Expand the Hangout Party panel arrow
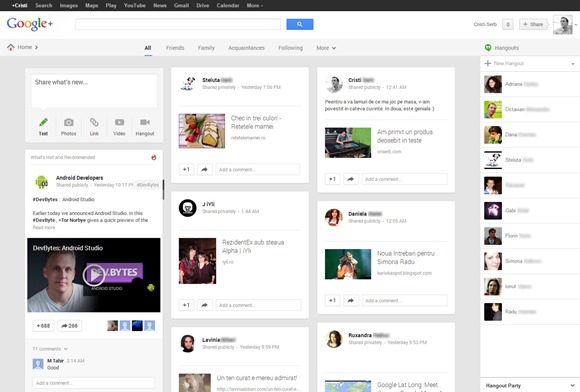The image size is (580, 392). [x=572, y=385]
